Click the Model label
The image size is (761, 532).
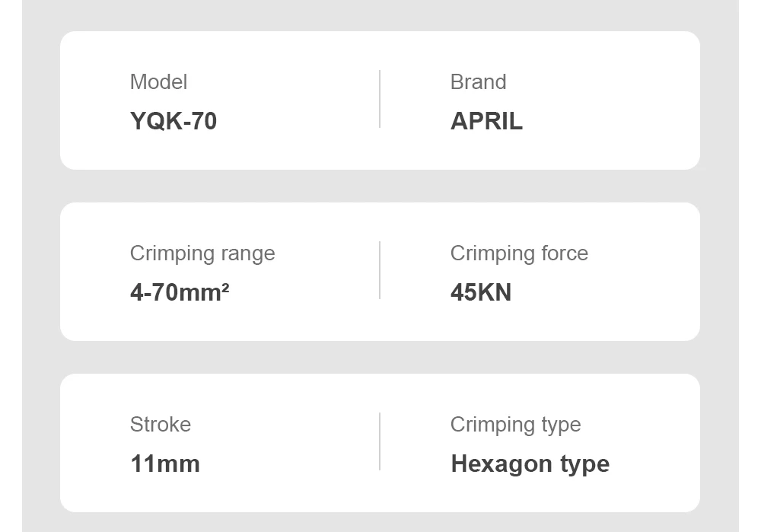click(x=158, y=82)
